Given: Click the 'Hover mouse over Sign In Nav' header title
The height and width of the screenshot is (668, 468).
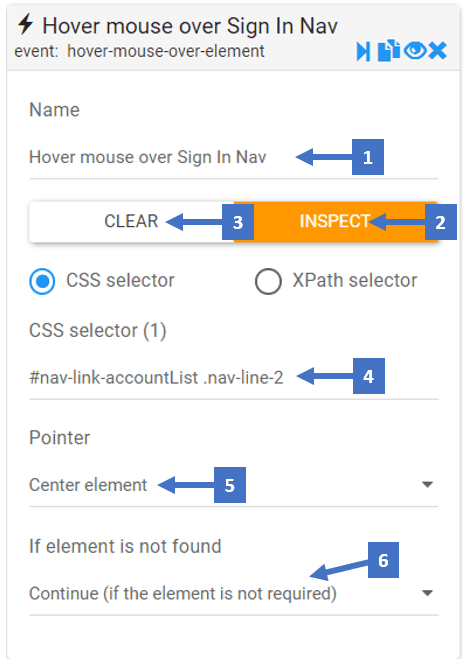Looking at the screenshot, I should pos(190,26).
